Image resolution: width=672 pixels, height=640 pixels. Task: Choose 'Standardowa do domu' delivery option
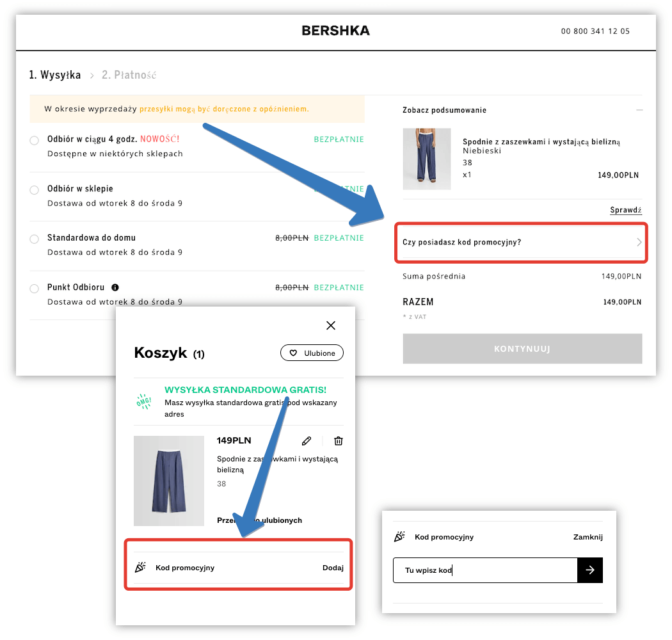point(35,239)
